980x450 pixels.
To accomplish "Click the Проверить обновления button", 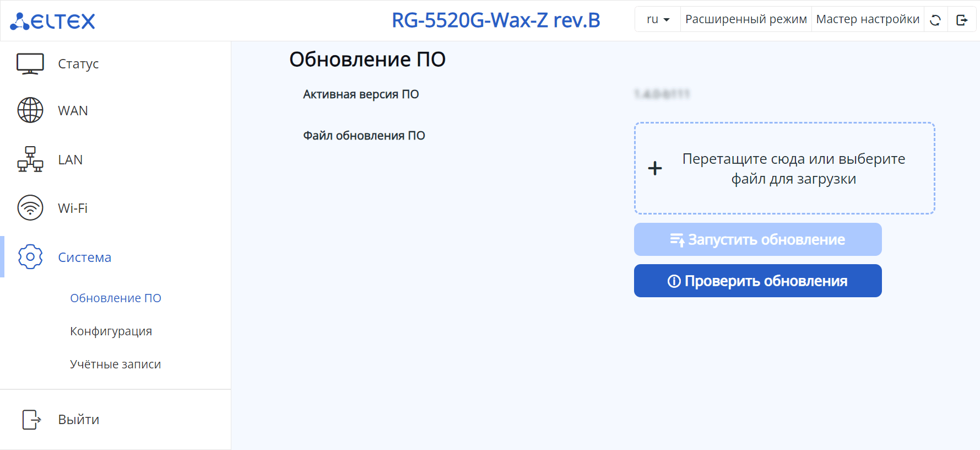I will pos(757,281).
